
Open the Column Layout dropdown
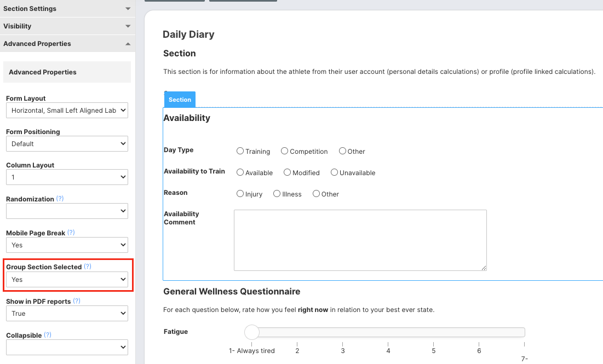point(67,177)
